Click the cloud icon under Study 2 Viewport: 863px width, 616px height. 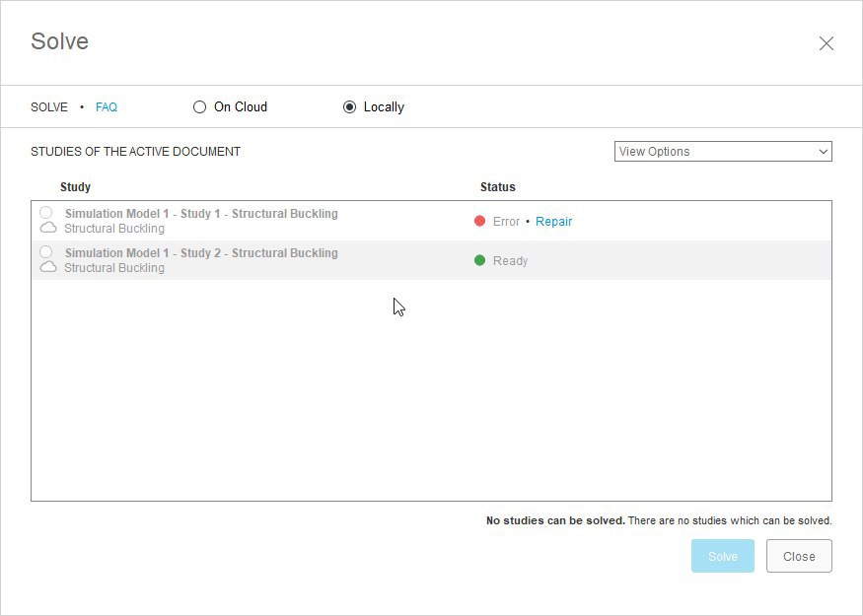tap(47, 267)
